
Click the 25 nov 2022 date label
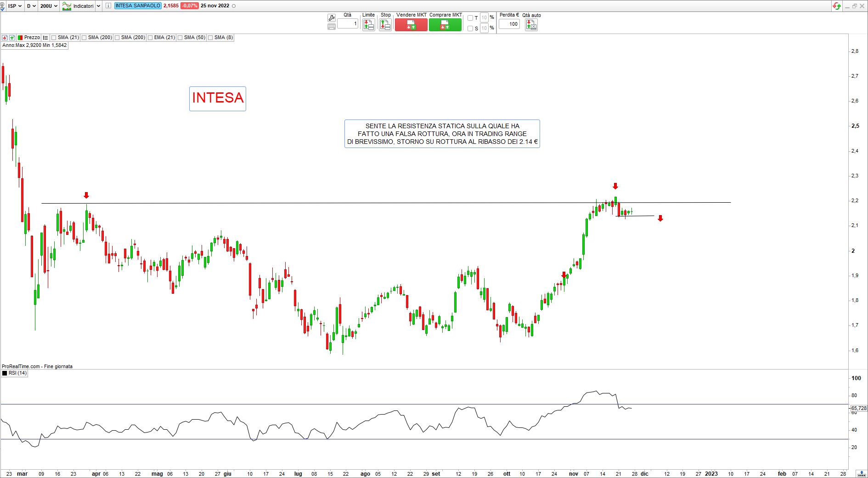(215, 6)
